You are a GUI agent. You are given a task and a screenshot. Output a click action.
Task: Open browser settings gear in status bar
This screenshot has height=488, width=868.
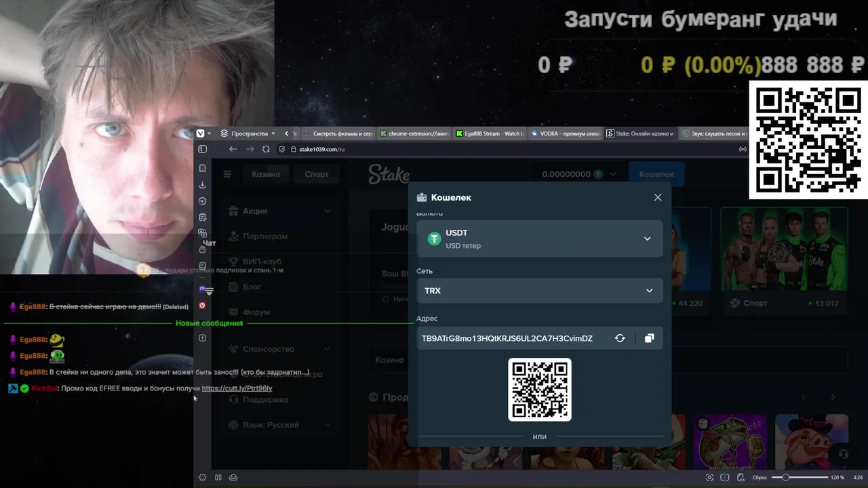[x=202, y=477]
